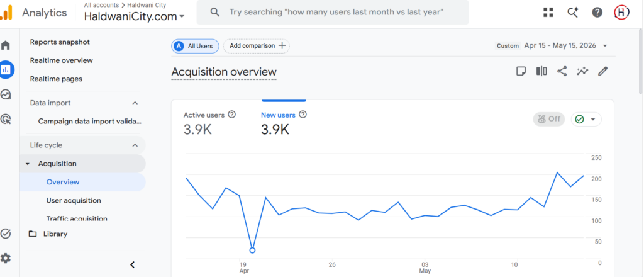Open the Advertising icon in left rail
Screen dimensions: 644x277
coord(6,119)
